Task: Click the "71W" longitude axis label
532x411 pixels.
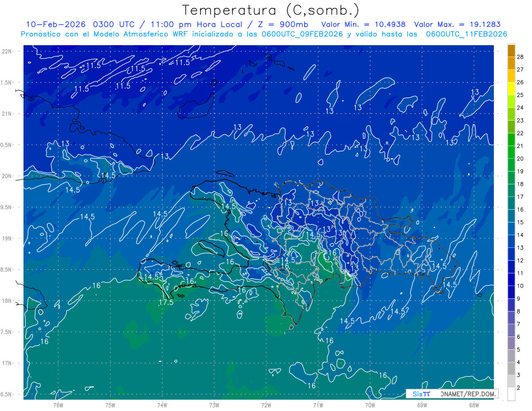Action: point(318,405)
